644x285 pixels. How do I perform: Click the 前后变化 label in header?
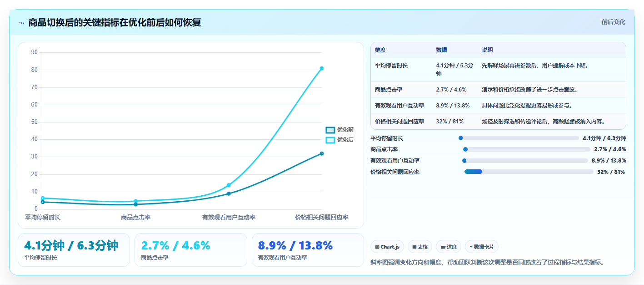(x=613, y=22)
